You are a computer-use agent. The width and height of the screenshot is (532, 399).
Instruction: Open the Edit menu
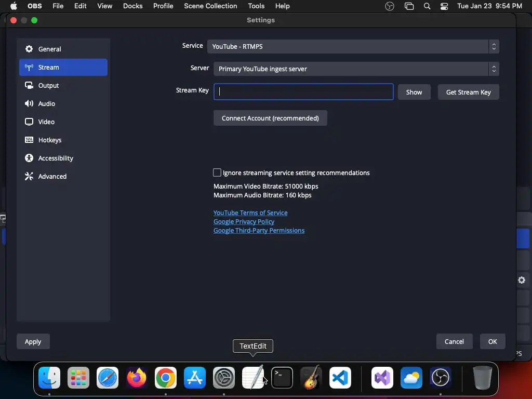coord(81,6)
